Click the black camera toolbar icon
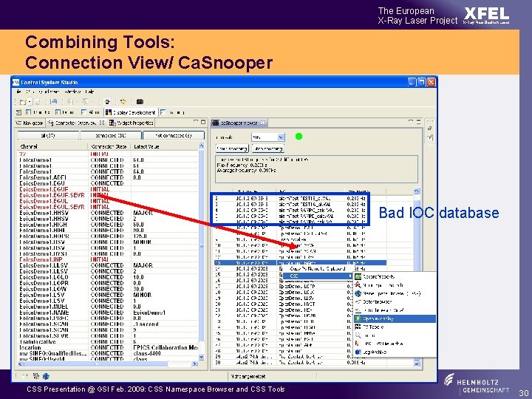This screenshot has width=532, height=399. (140, 101)
